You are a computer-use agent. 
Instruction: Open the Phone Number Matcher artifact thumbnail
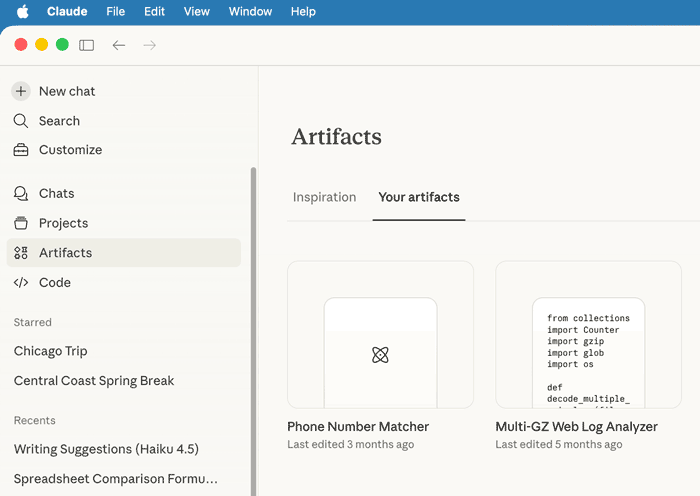coord(380,335)
